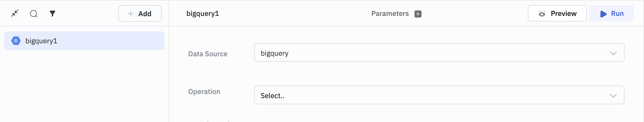The height and width of the screenshot is (122, 644).
Task: Click the Data Source field label
Action: pyautogui.click(x=208, y=54)
